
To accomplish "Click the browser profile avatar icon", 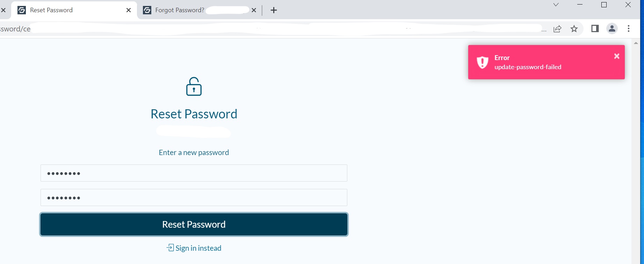I will pyautogui.click(x=612, y=29).
